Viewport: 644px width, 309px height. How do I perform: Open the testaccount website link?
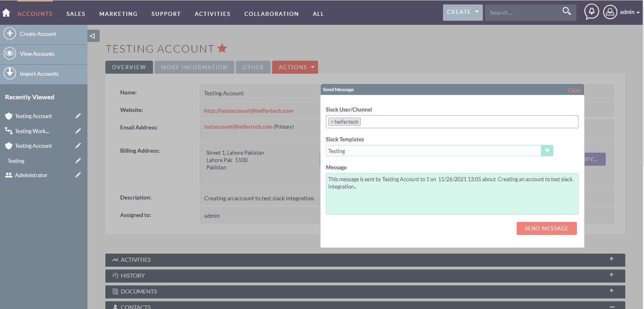249,111
